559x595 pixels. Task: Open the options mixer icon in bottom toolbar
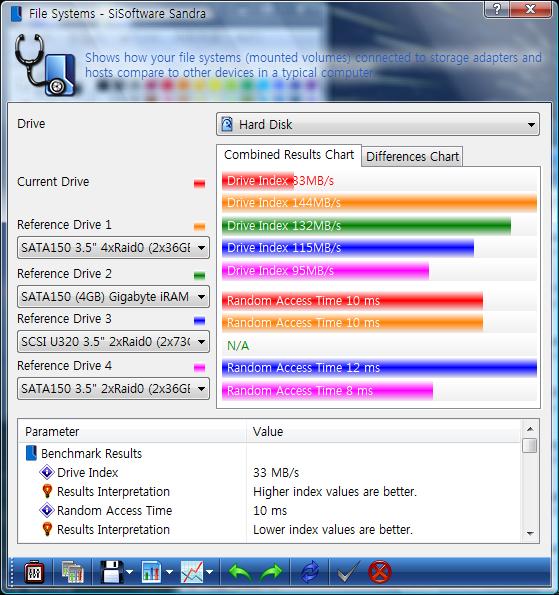(x=34, y=573)
